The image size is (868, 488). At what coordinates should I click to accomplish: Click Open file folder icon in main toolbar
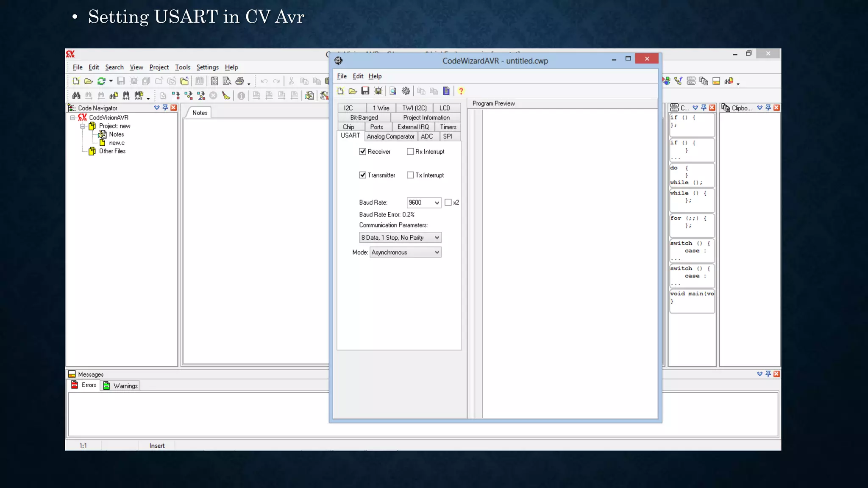pyautogui.click(x=88, y=81)
